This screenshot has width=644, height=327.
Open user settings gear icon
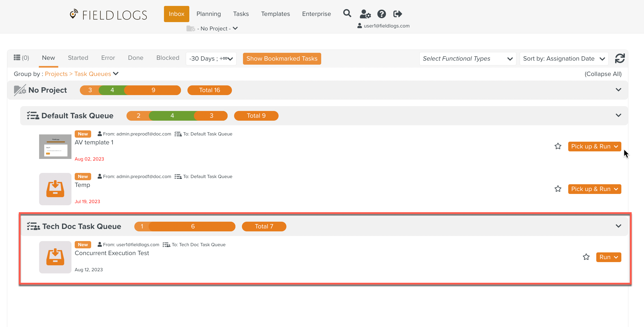click(365, 14)
